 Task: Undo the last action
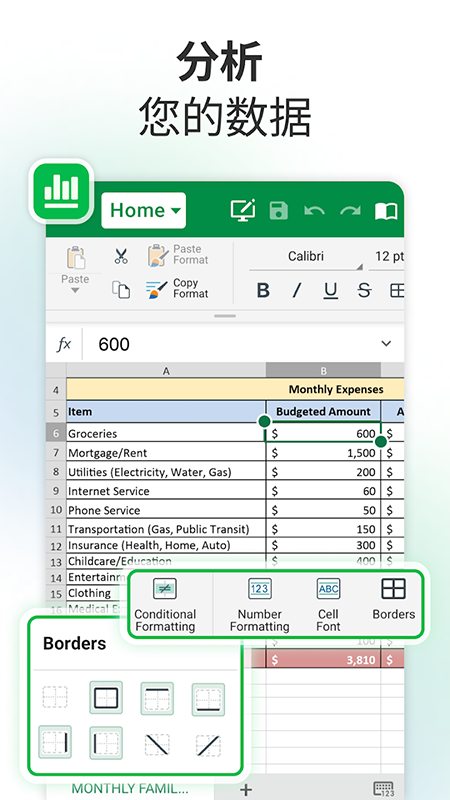pyautogui.click(x=314, y=211)
